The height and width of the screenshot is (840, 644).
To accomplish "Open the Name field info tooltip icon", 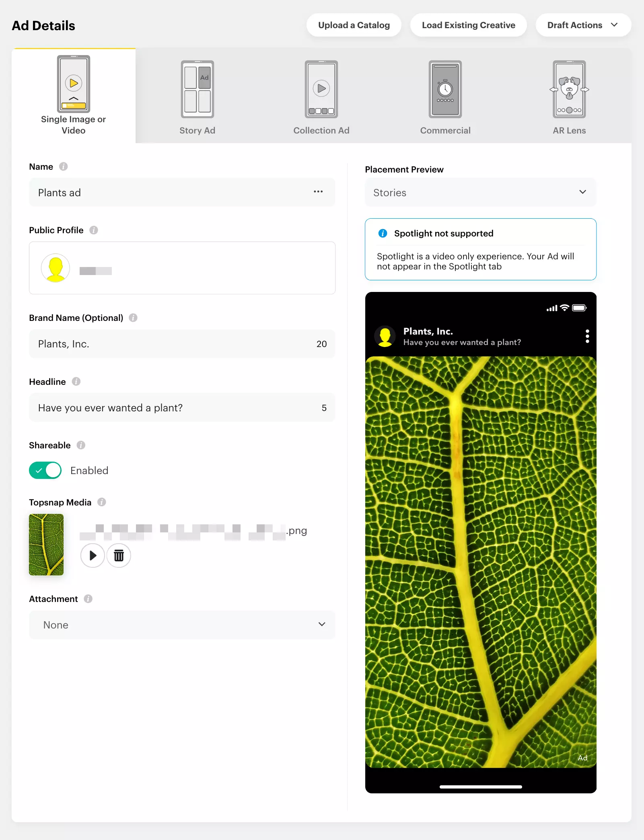I will click(64, 166).
